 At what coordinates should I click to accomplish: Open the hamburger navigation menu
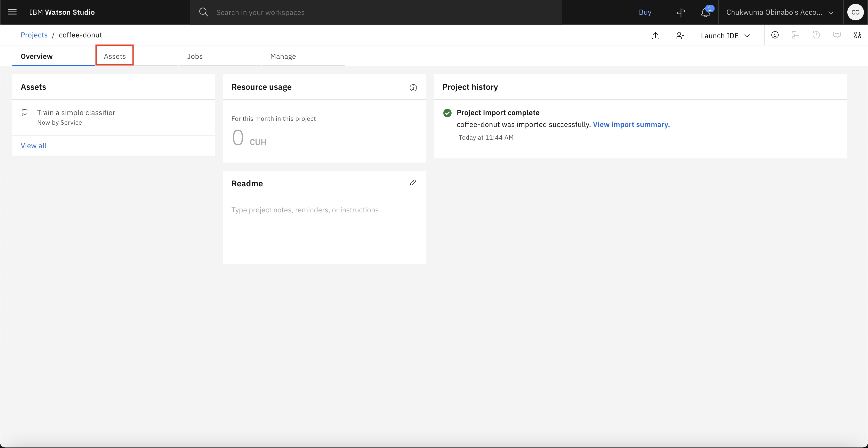tap(12, 12)
